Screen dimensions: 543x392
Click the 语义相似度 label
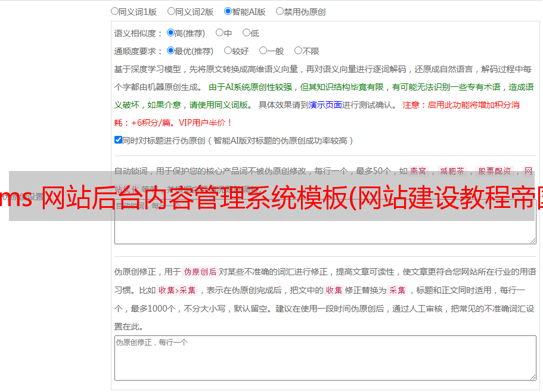pos(138,33)
